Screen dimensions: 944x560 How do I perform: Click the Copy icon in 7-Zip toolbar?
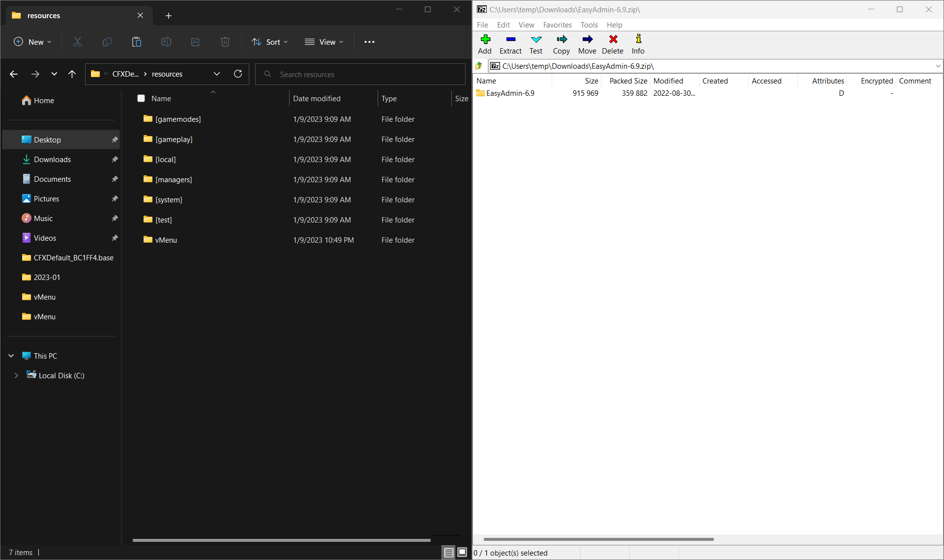coord(561,44)
